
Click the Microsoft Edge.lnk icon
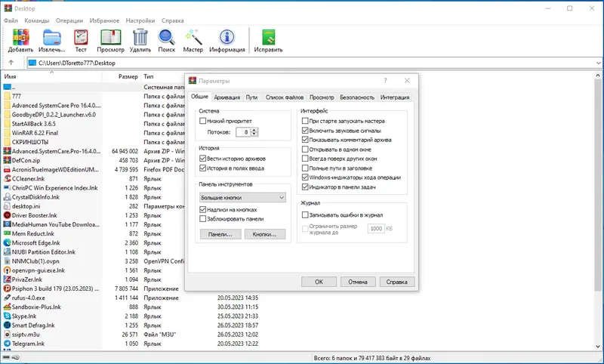tap(7, 242)
